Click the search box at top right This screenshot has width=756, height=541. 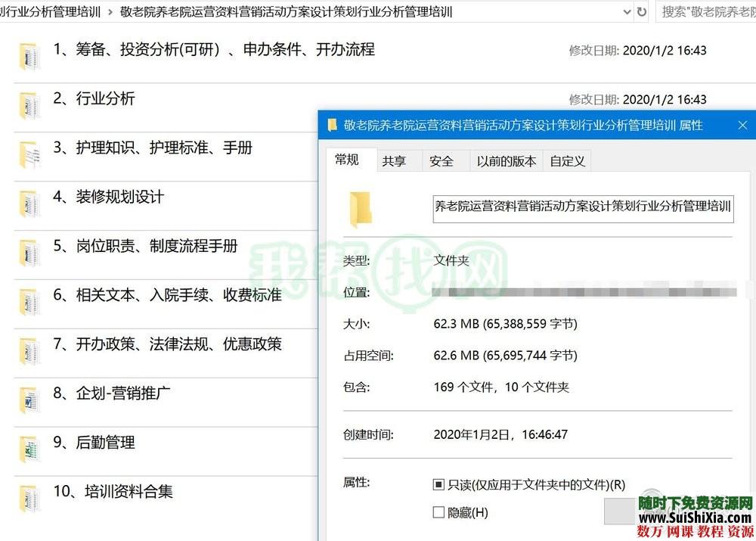pyautogui.click(x=707, y=12)
